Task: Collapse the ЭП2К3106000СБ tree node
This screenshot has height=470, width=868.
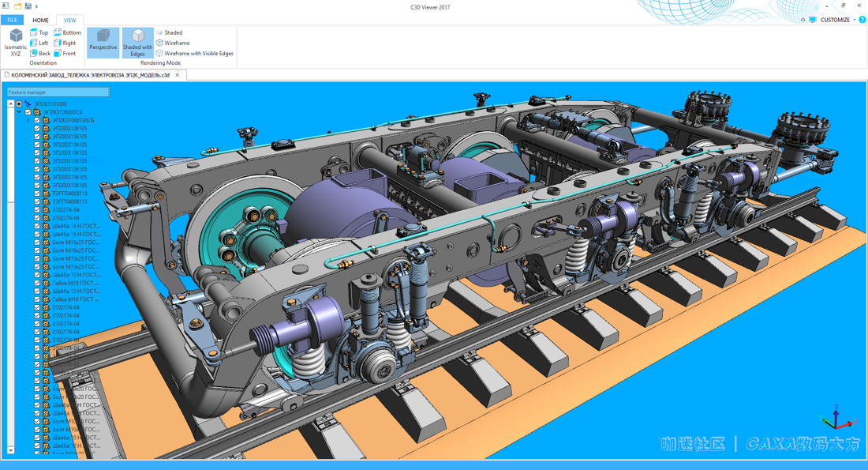Action: (20, 112)
